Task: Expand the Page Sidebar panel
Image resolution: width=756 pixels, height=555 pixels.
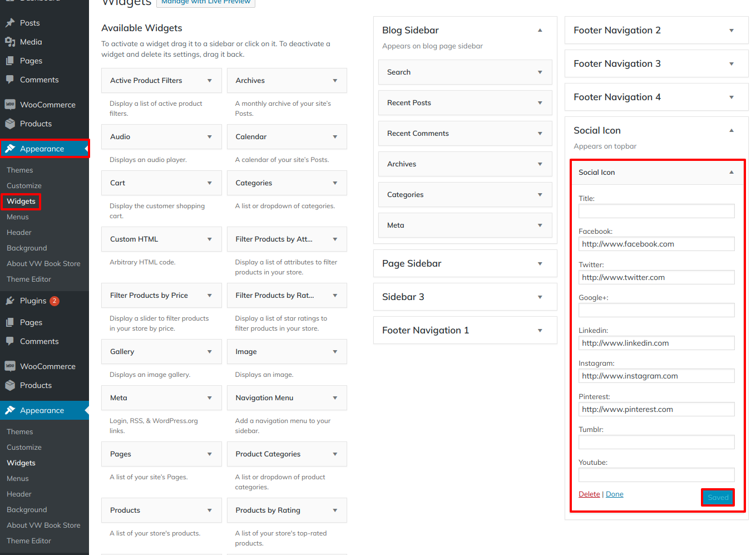Action: point(540,264)
